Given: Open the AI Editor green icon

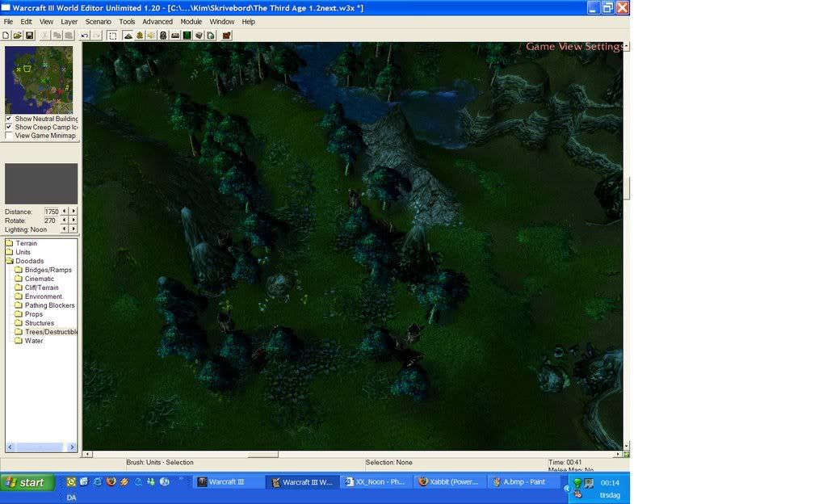Looking at the screenshot, I should point(187,36).
